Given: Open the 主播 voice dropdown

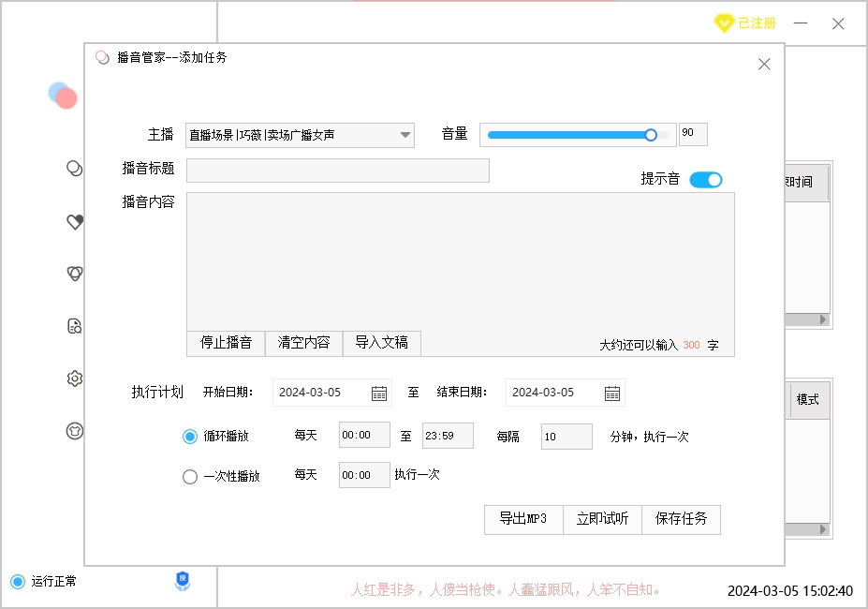Looking at the screenshot, I should click(300, 135).
